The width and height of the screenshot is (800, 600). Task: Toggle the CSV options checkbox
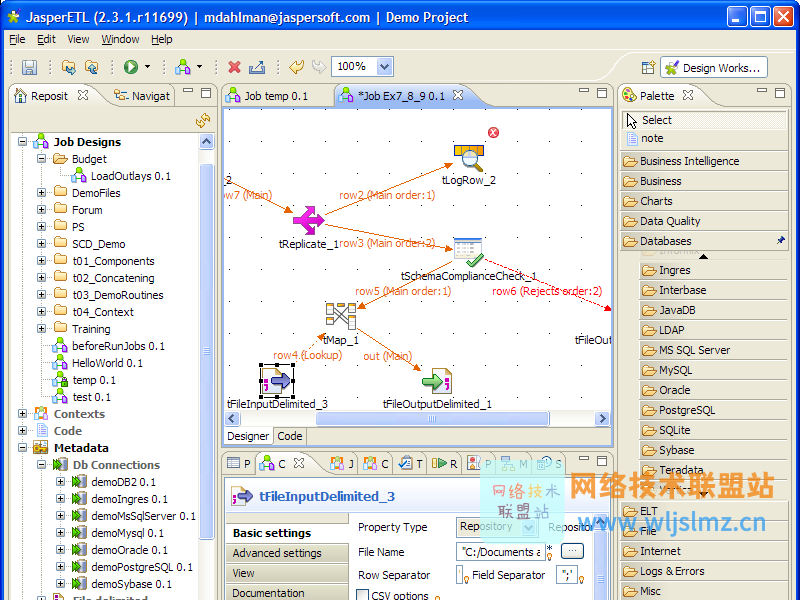point(362,595)
